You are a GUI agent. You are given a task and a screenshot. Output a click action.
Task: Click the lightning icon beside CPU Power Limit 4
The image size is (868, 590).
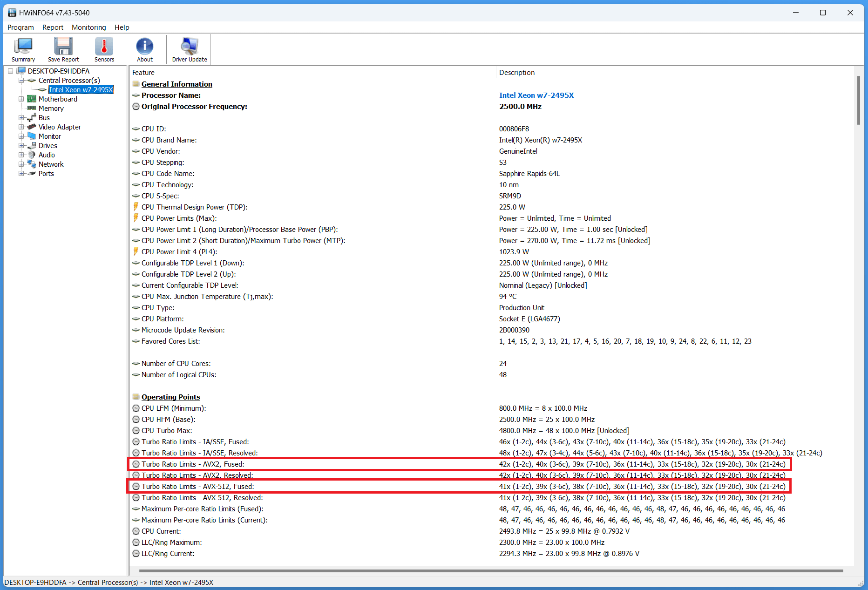tap(136, 251)
